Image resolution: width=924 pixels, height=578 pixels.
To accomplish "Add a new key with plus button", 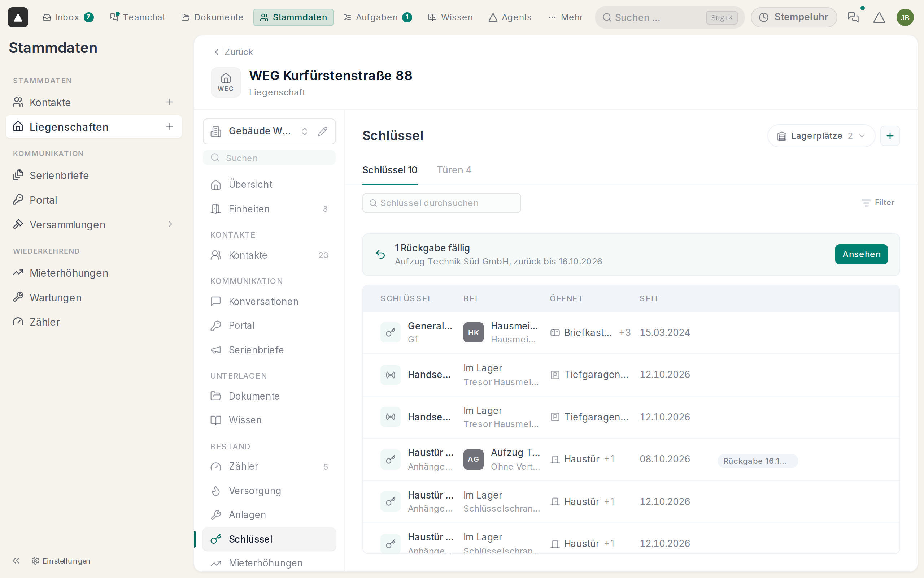I will tap(890, 136).
